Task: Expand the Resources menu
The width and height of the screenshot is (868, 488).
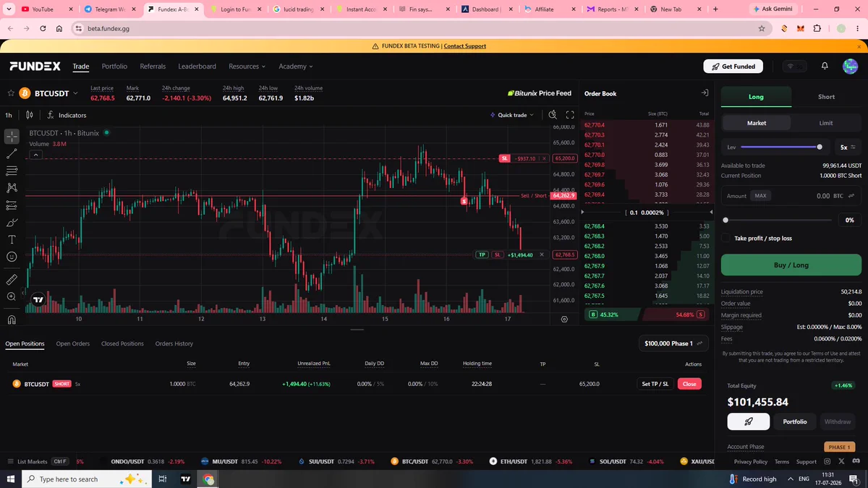Action: [247, 67]
